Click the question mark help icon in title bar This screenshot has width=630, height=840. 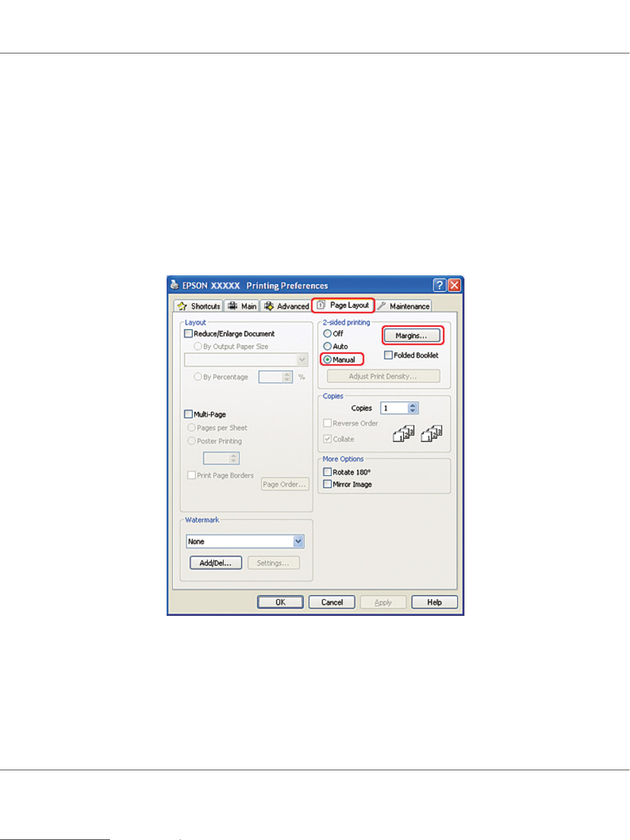(440, 285)
